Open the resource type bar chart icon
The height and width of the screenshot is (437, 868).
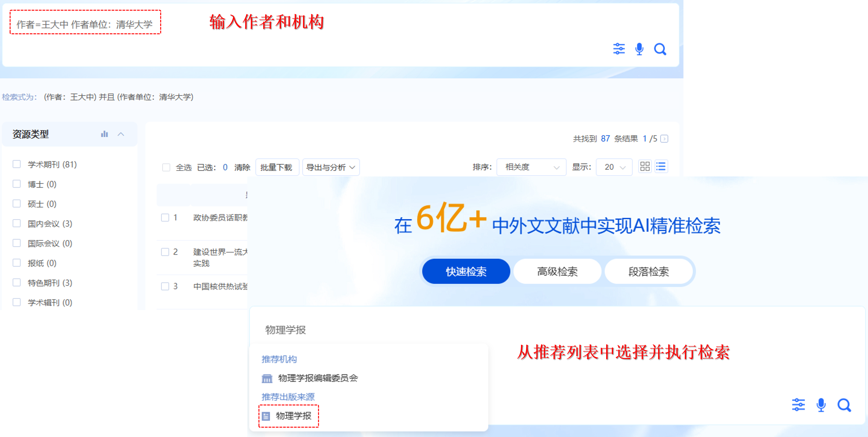[104, 134]
